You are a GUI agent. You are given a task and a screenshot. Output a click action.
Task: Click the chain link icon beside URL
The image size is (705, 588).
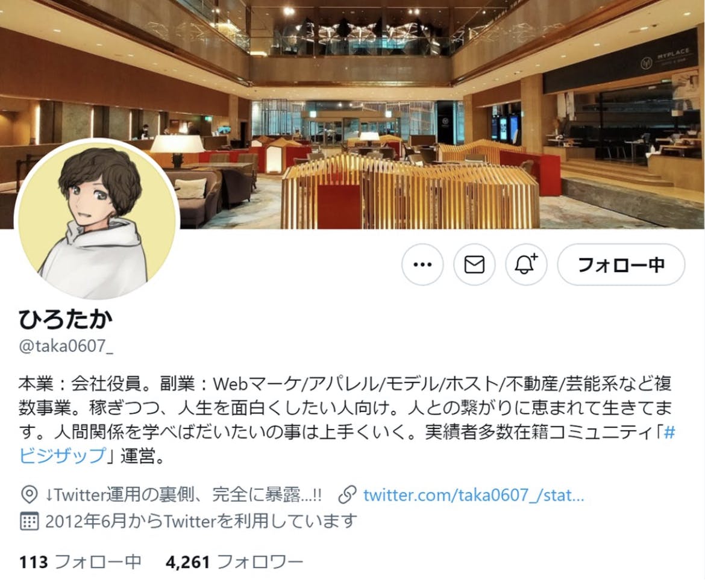click(x=347, y=495)
